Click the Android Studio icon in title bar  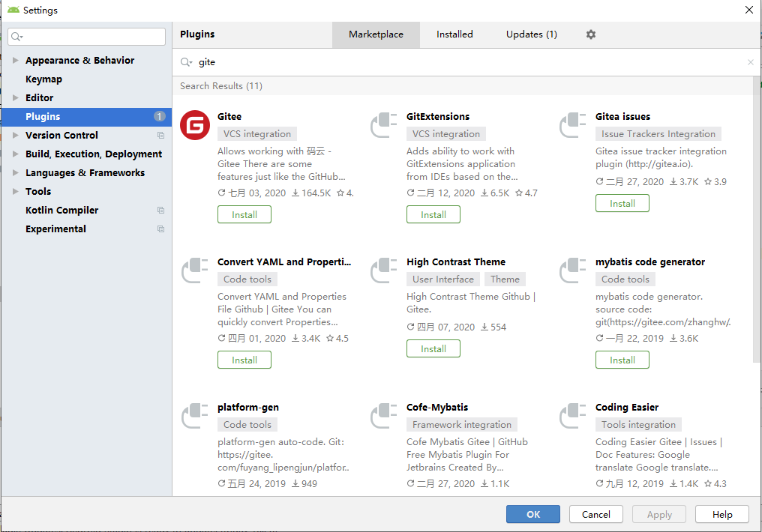(13, 10)
